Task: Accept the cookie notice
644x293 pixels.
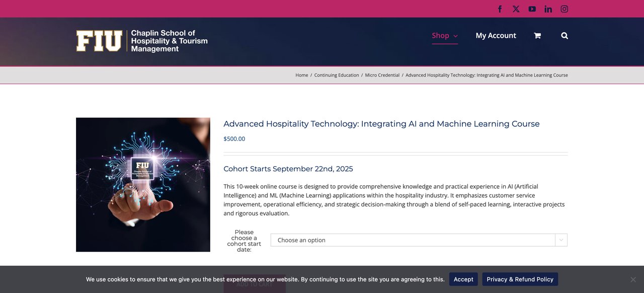Action: (463, 279)
